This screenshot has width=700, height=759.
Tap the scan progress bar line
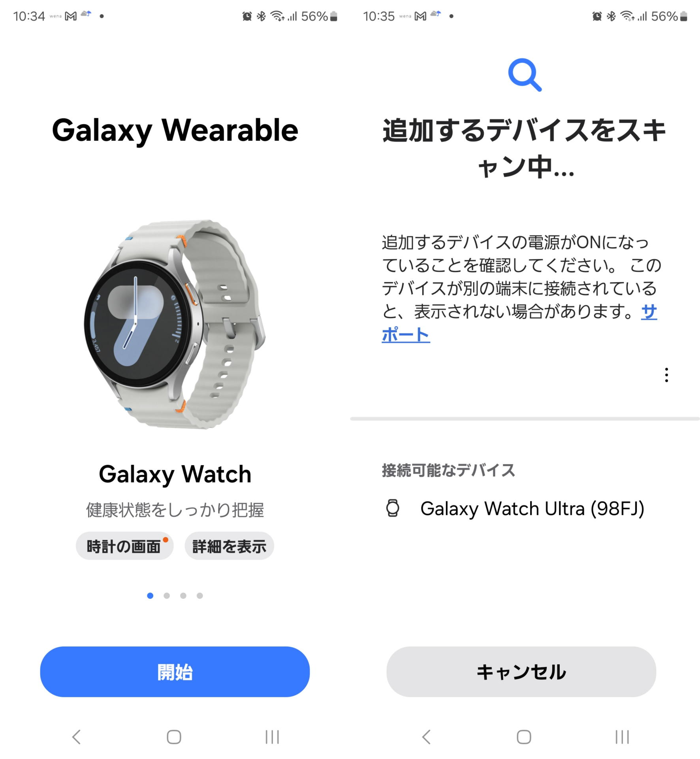pos(525,419)
